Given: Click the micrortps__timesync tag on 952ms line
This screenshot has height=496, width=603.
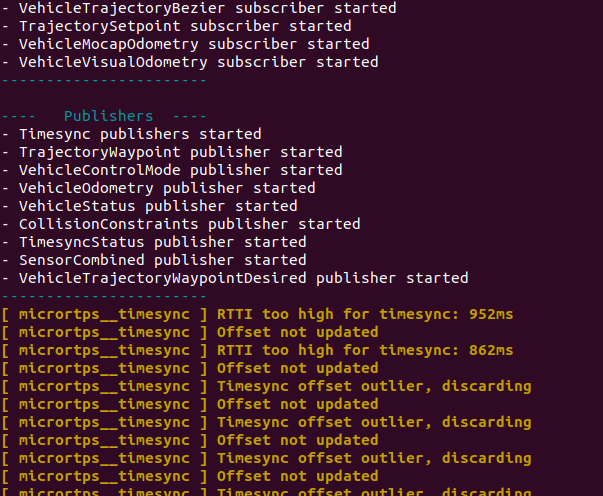Looking at the screenshot, I should coord(104,314).
